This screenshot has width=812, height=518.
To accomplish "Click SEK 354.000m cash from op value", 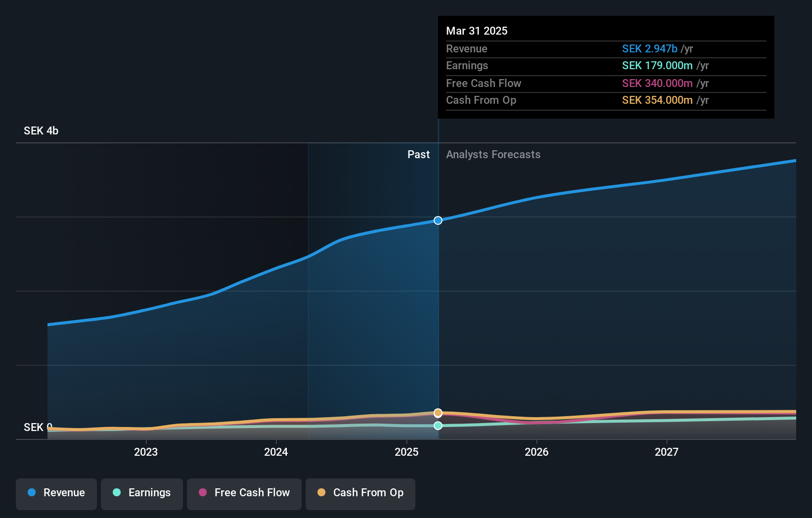I will click(x=657, y=100).
